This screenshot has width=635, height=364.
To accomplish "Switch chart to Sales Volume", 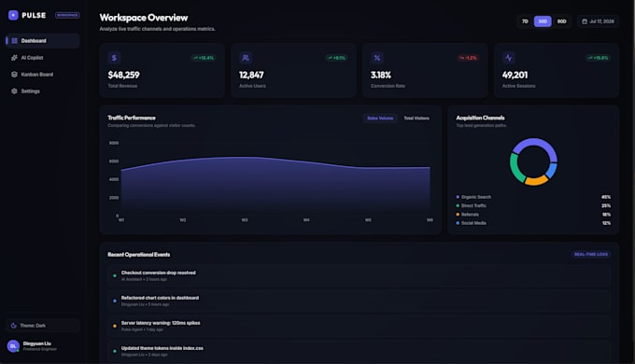I will click(x=380, y=119).
